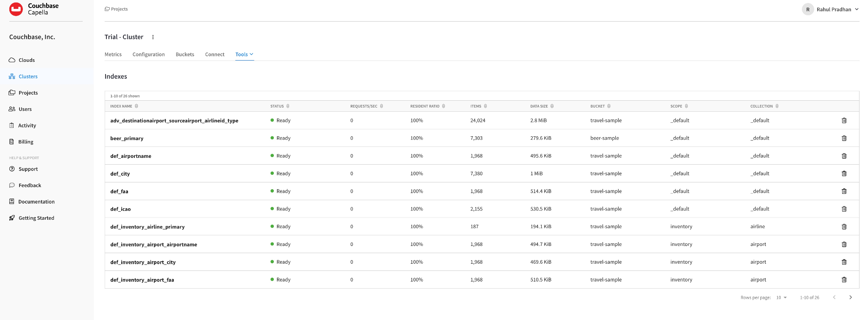Screen dimensions: 868x320
Task: Go to previous page of indexes
Action: pos(834,298)
